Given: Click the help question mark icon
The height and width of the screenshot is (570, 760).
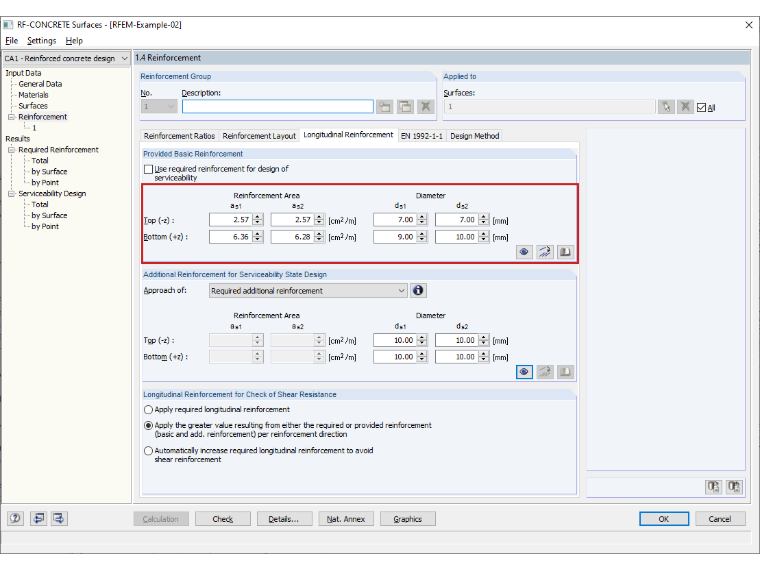Looking at the screenshot, I should (x=15, y=518).
